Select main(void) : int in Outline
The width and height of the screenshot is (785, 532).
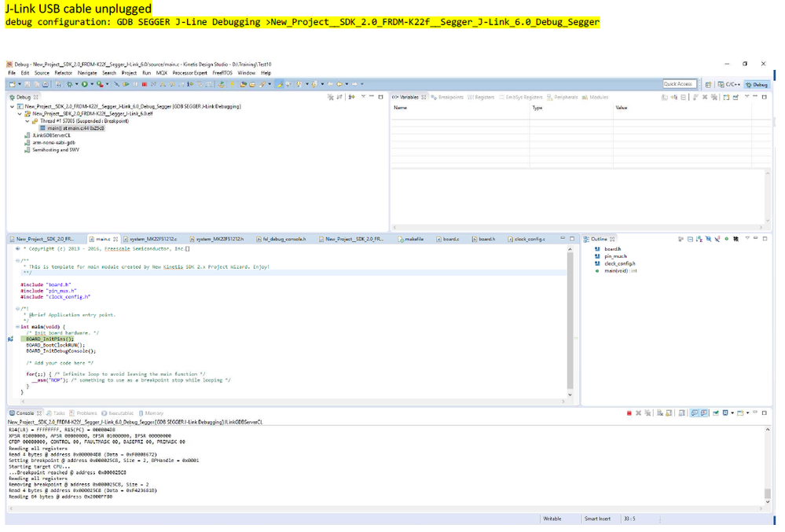tap(616, 271)
